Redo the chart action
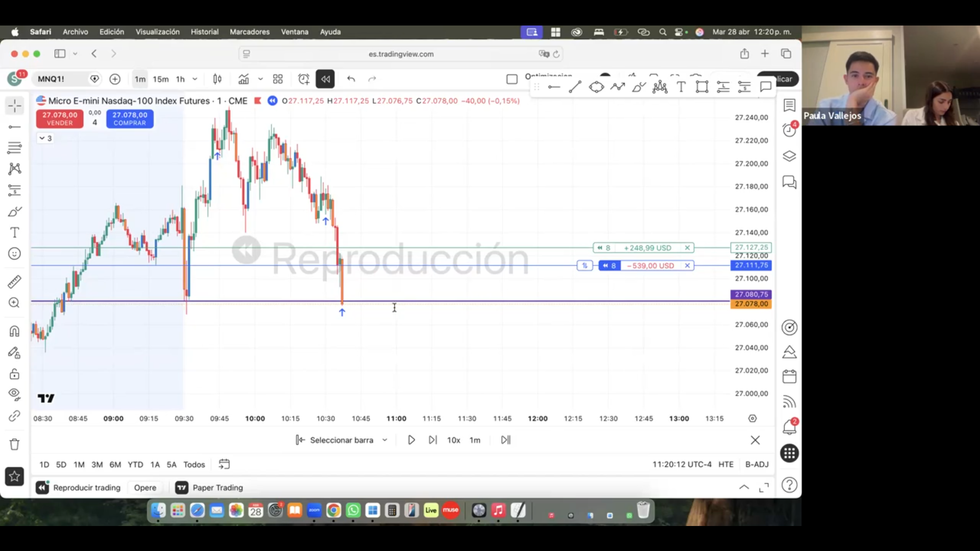The height and width of the screenshot is (551, 980). (x=372, y=79)
